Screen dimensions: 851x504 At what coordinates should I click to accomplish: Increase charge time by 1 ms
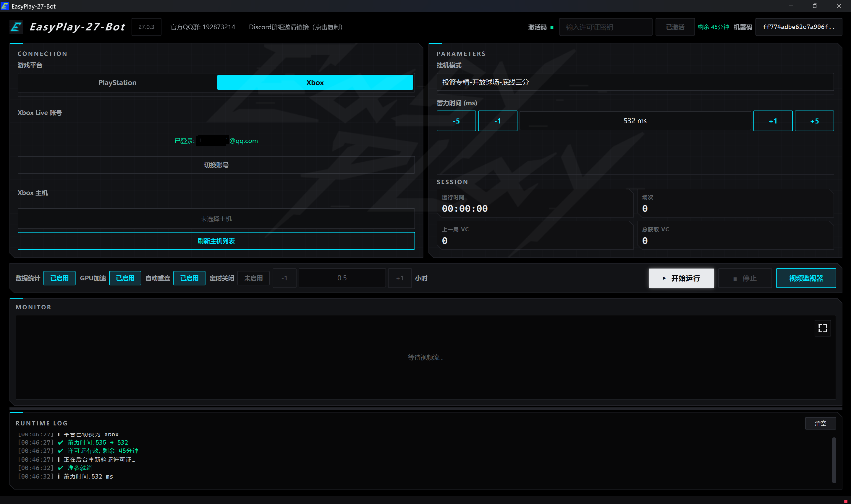(773, 121)
